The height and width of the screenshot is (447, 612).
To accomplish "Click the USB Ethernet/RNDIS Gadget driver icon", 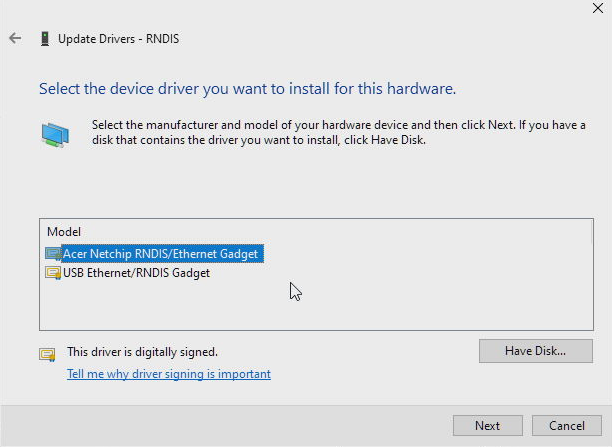I will point(53,272).
